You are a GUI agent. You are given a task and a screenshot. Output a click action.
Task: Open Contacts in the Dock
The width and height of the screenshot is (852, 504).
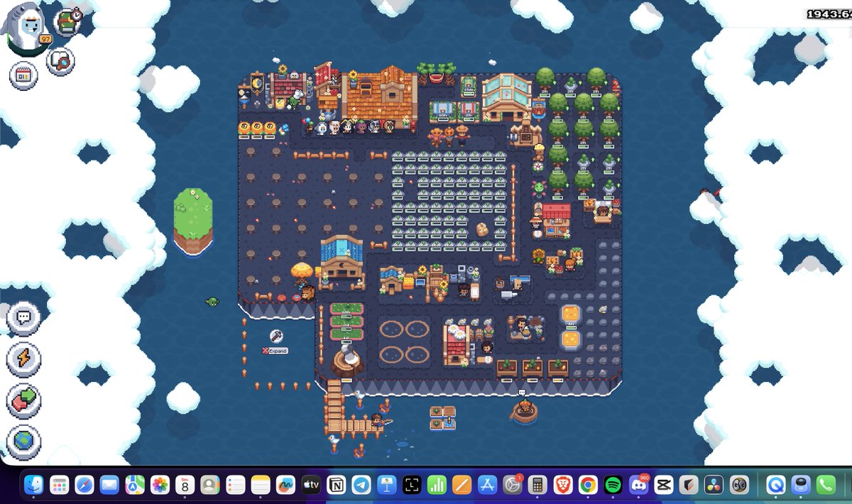tap(210, 485)
